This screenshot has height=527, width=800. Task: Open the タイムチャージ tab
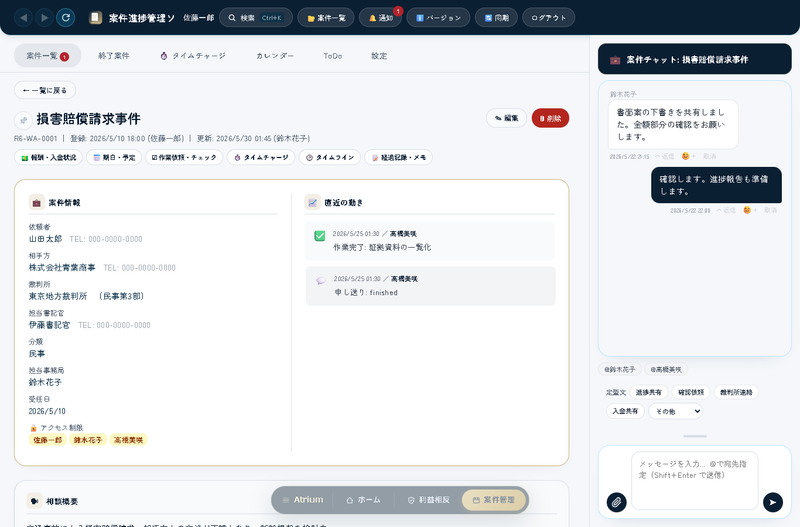pyautogui.click(x=193, y=56)
